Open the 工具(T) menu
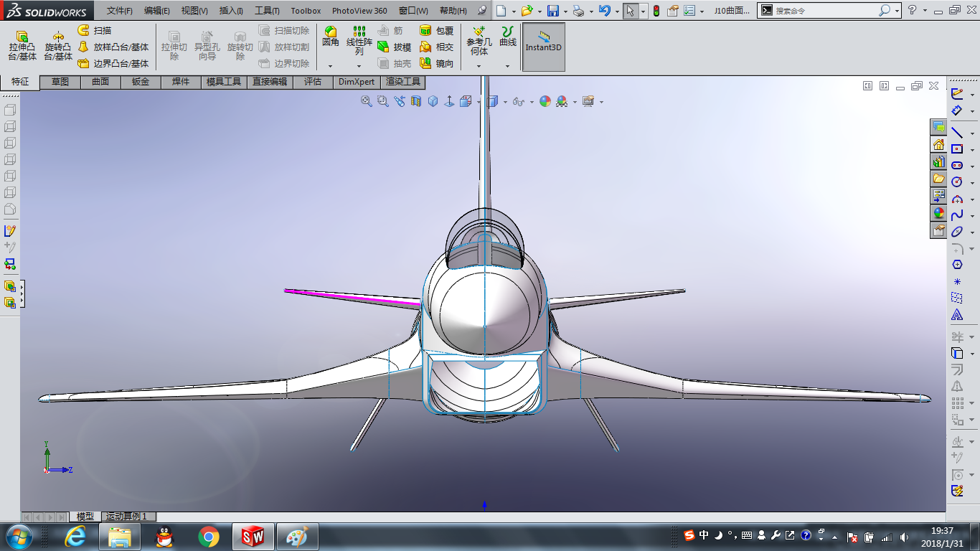Viewport: 980px width, 551px height. [267, 11]
